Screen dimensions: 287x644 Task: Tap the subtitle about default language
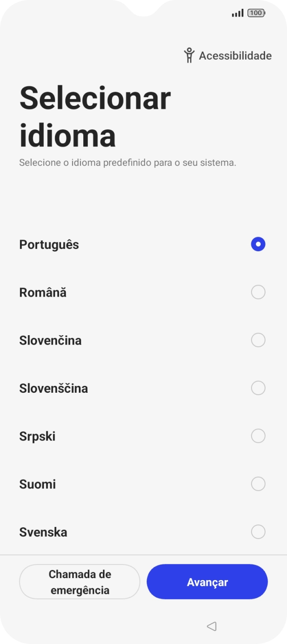tap(127, 163)
